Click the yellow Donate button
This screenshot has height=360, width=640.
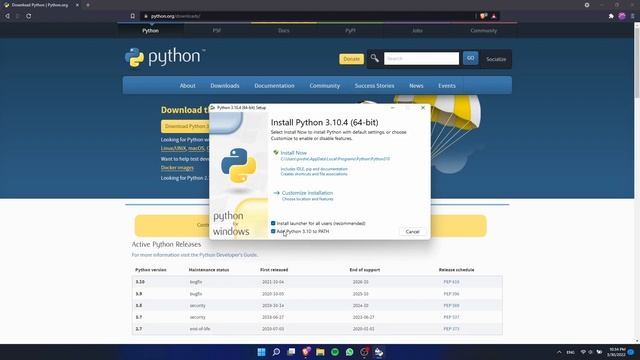coord(351,59)
